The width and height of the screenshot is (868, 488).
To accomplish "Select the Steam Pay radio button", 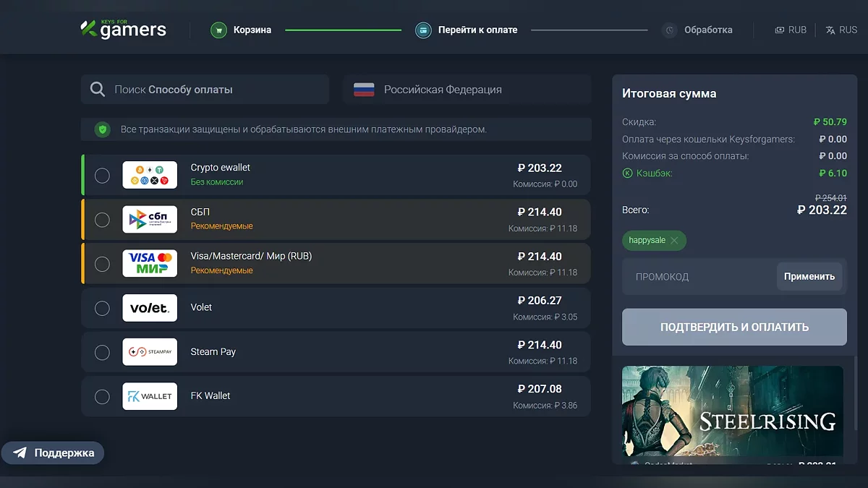I will pos(103,352).
